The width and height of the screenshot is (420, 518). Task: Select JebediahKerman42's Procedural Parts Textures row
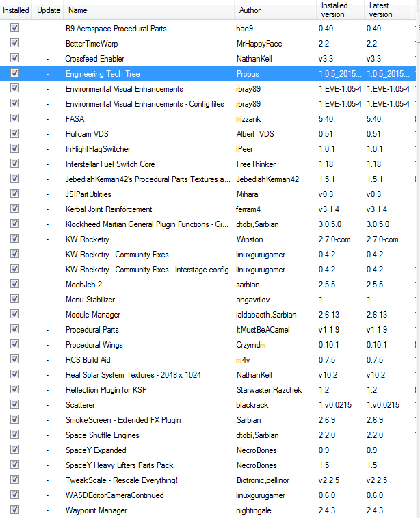[208, 179]
